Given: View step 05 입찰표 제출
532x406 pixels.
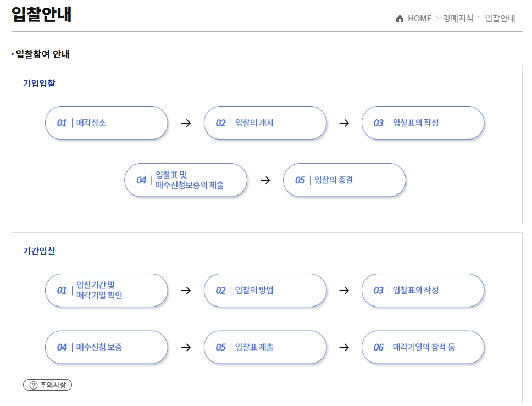Looking at the screenshot, I should click(265, 347).
